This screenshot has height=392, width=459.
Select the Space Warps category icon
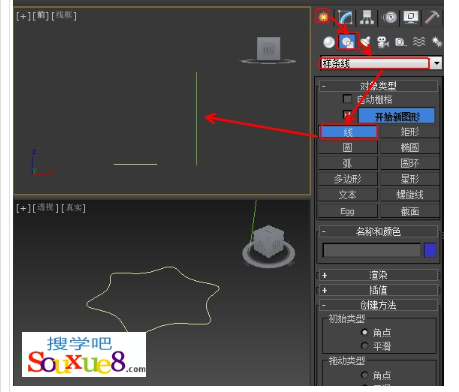pos(419,42)
